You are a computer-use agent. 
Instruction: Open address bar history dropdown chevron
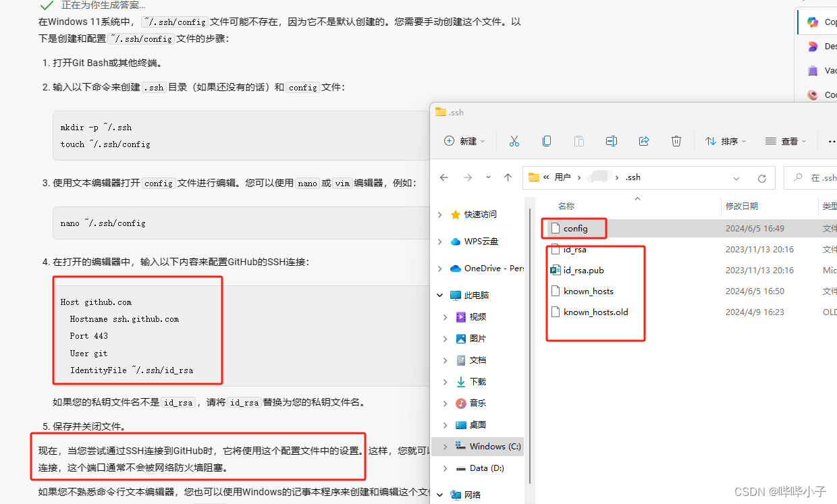point(736,178)
